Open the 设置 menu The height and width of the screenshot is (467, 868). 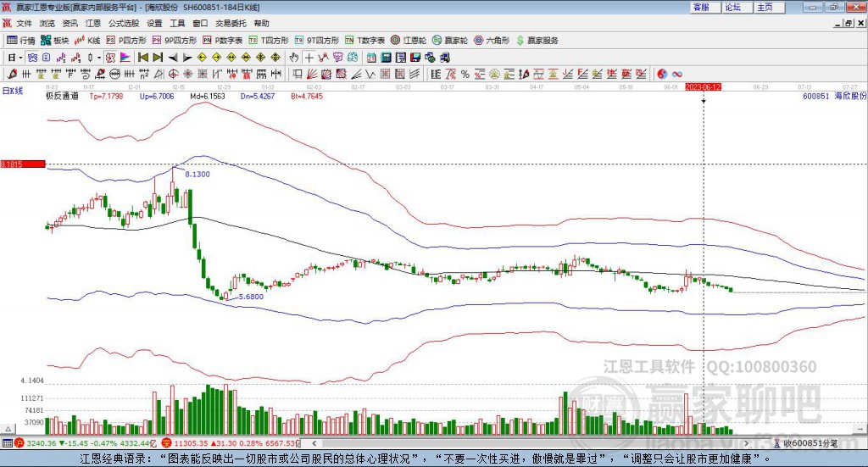coord(154,23)
